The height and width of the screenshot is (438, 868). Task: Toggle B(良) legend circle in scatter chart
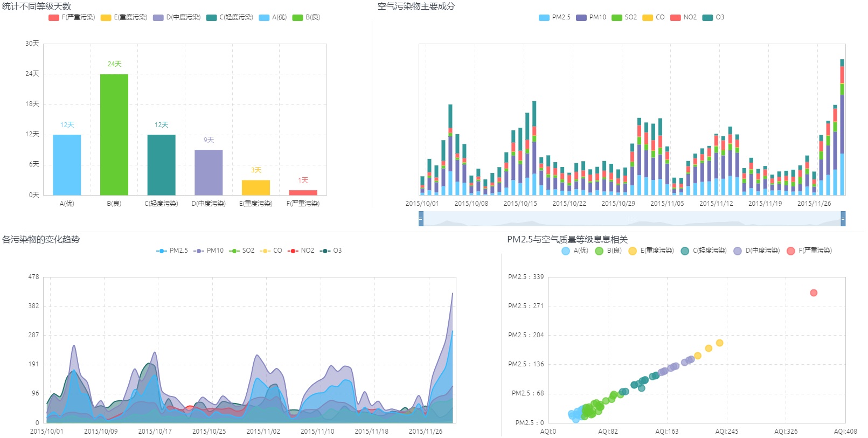pos(599,251)
